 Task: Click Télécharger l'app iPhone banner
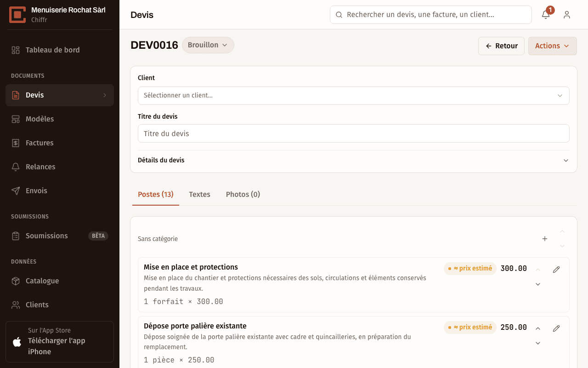60,342
